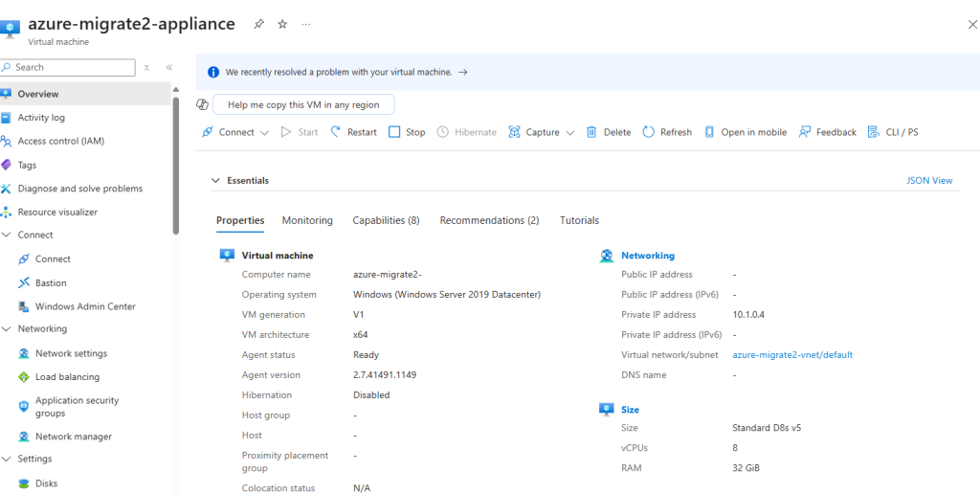Pin the azure-migrate2-appliance resource
Screen dimensions: 980x494
258,24
